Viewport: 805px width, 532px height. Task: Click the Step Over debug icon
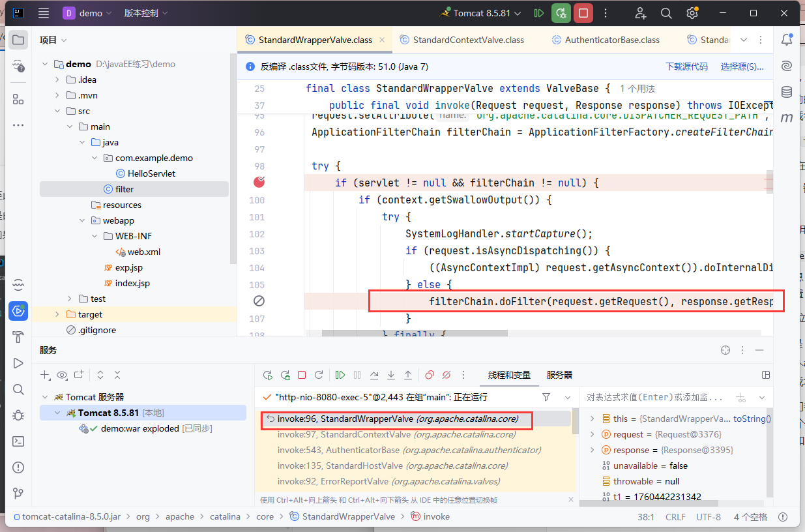pos(374,375)
